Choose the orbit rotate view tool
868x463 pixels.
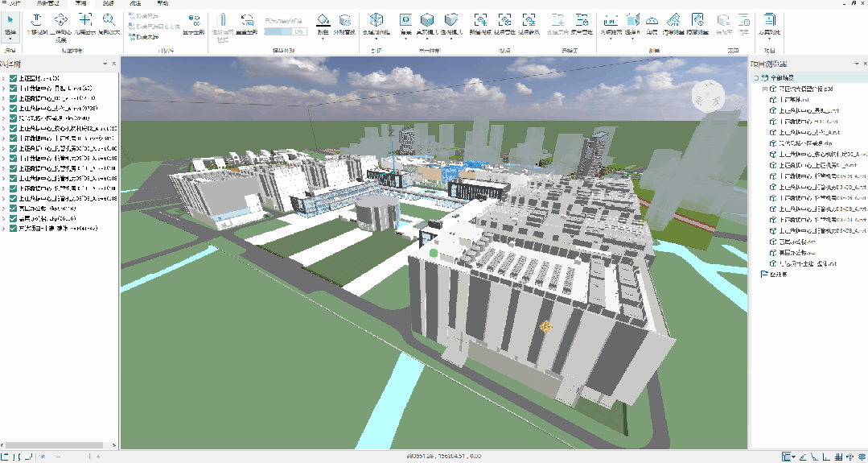pos(61,20)
